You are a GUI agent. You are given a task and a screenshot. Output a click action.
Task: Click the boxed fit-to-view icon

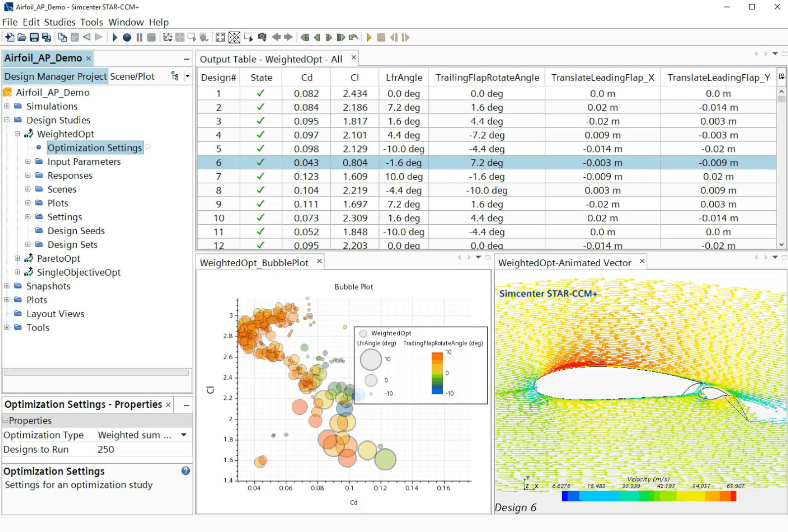(234, 37)
